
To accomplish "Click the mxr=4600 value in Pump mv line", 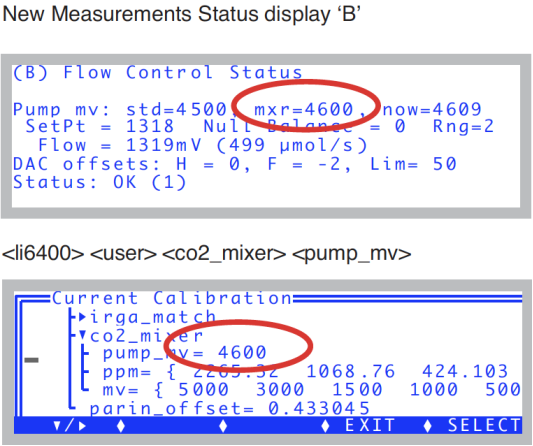I will [304, 109].
